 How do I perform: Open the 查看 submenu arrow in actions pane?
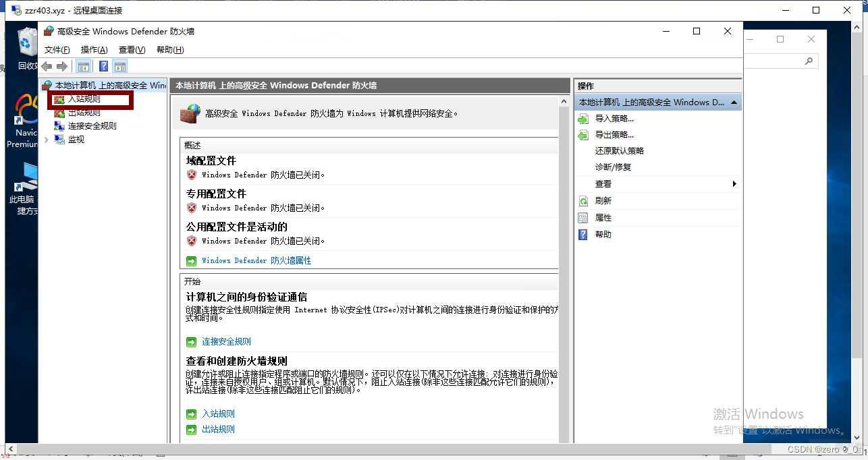tap(734, 184)
